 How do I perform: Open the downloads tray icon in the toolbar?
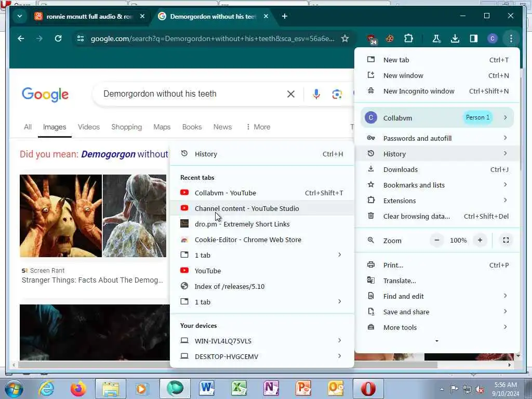click(x=455, y=38)
